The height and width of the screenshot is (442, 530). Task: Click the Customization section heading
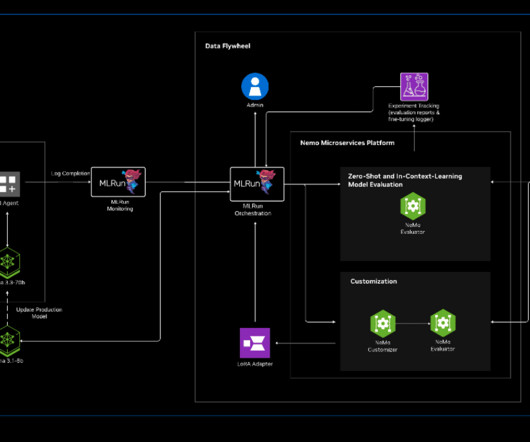click(374, 281)
